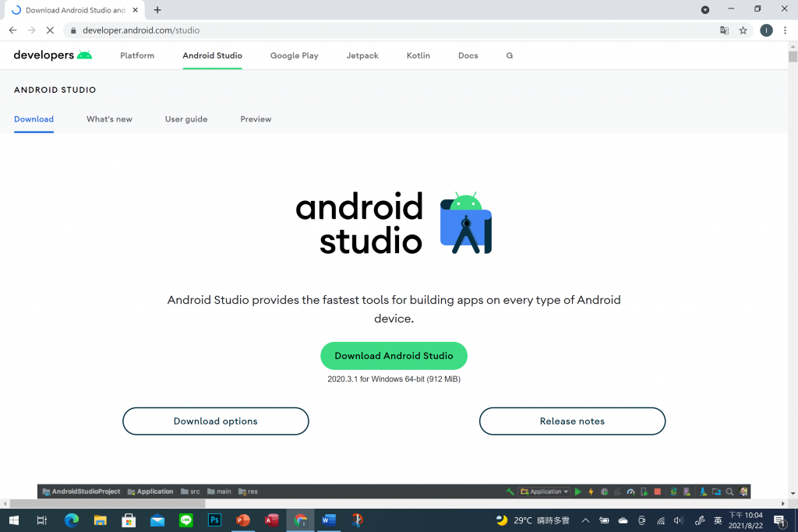The height and width of the screenshot is (532, 798).
Task: Switch to Access on the taskbar
Action: [272, 520]
